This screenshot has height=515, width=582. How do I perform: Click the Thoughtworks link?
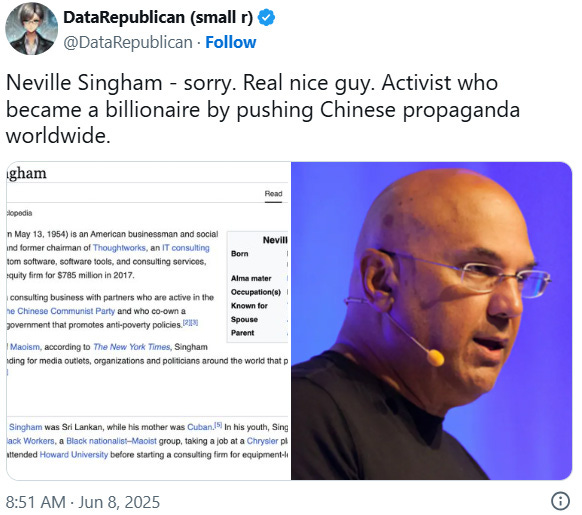coord(119,248)
